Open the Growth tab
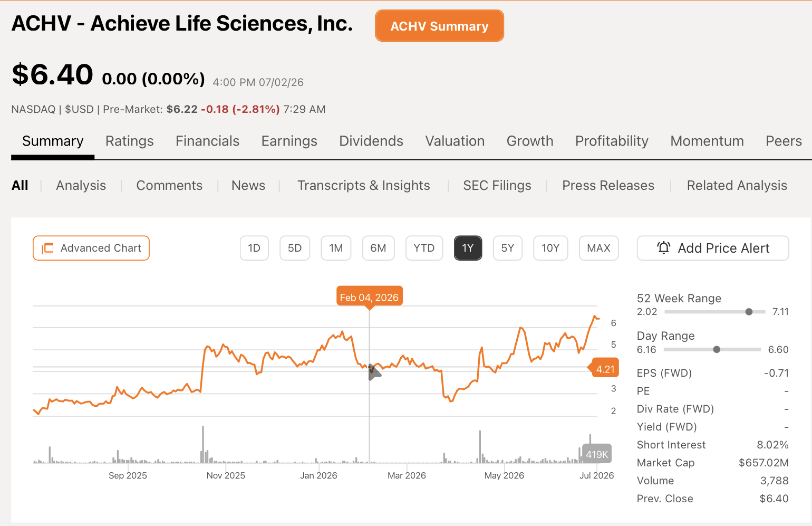The height and width of the screenshot is (526, 812). point(530,141)
